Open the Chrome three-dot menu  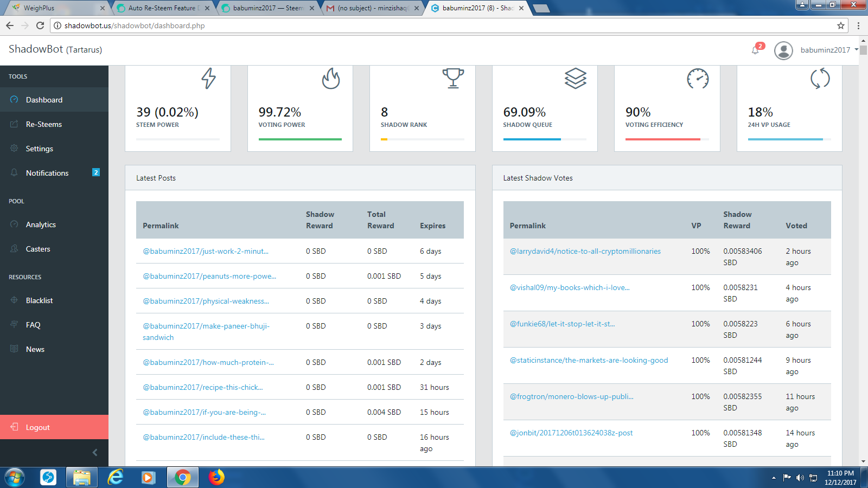coord(858,25)
